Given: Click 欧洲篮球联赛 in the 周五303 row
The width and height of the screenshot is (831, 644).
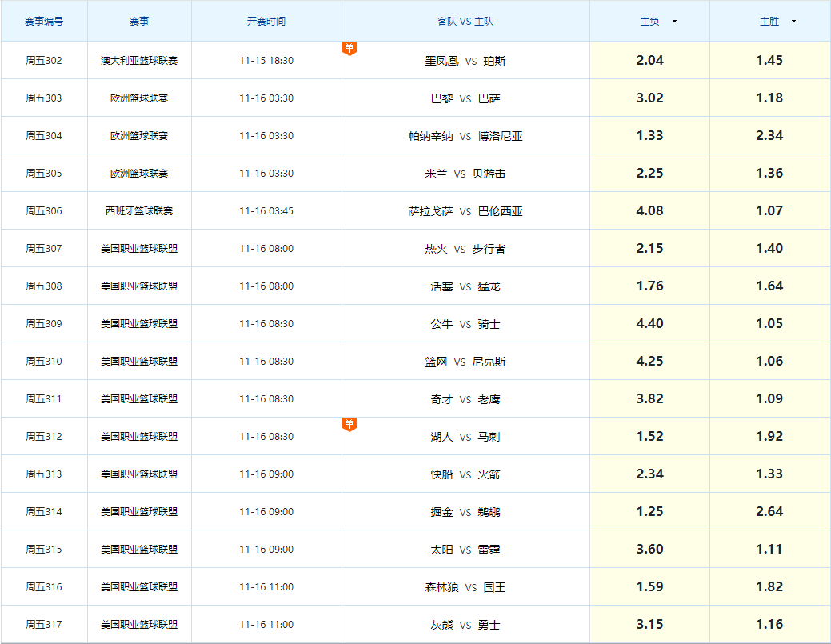Looking at the screenshot, I should coord(139,98).
